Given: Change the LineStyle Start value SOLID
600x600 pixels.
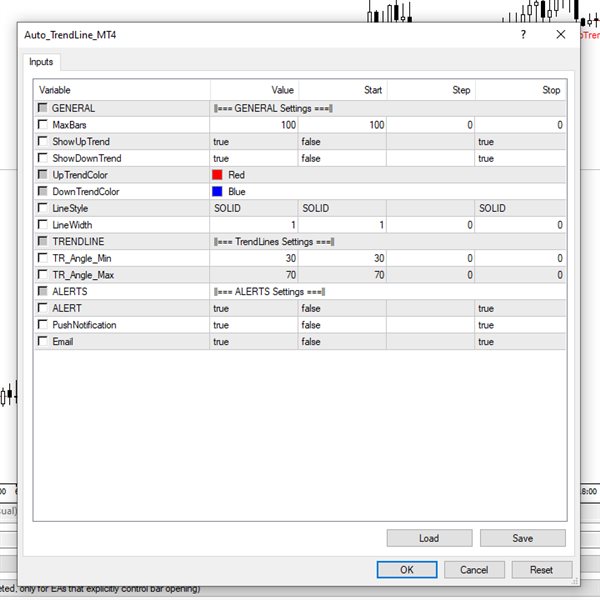Looking at the screenshot, I should coord(342,208).
